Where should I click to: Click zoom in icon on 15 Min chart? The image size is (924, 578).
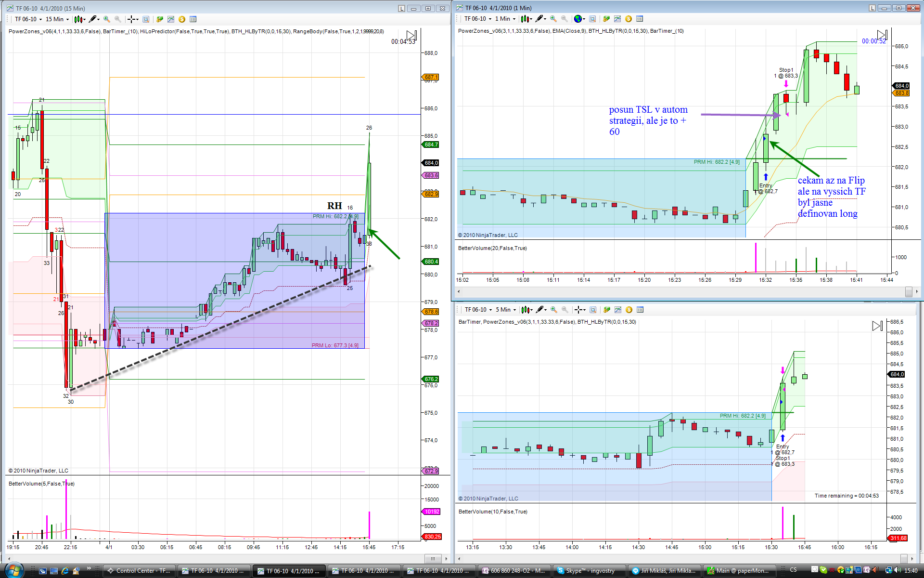pyautogui.click(x=106, y=19)
